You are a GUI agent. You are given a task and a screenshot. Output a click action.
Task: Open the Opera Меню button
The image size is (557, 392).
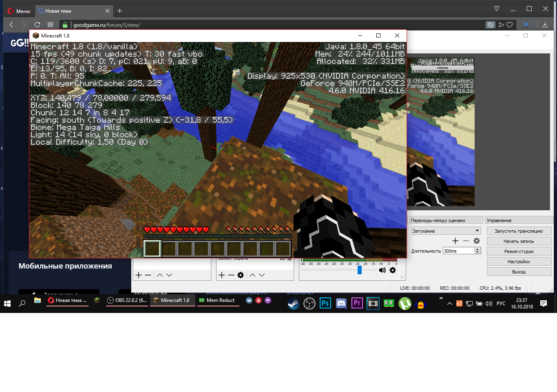pyautogui.click(x=19, y=11)
